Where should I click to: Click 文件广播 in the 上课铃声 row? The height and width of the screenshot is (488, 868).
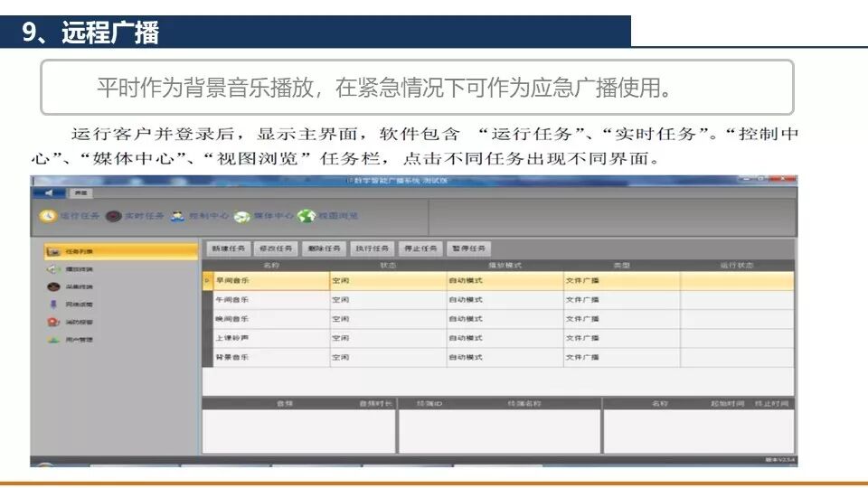(x=582, y=338)
